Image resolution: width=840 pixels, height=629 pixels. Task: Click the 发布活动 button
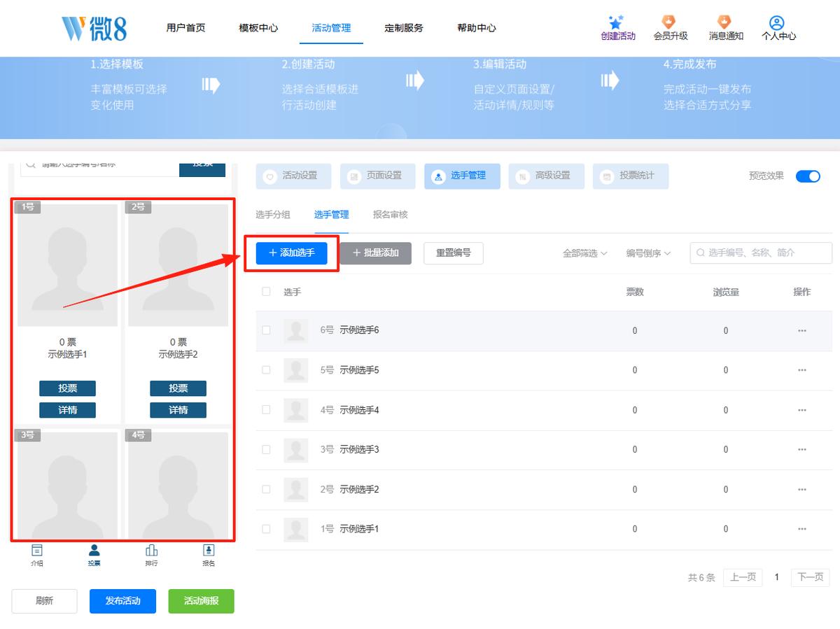pyautogui.click(x=122, y=601)
